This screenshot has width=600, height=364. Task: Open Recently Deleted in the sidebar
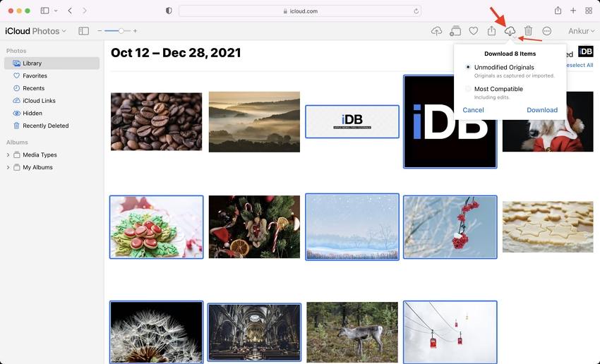pos(45,126)
